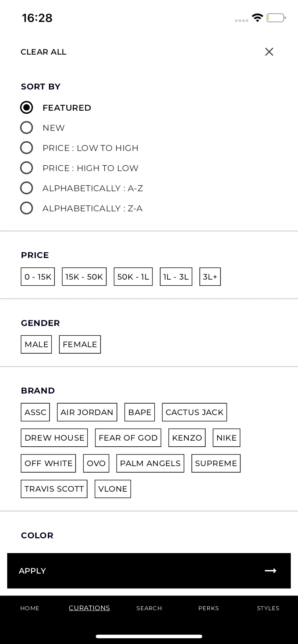Viewport: 298px width, 644px height.
Task: Click the arrow icon on Apply bar
Action: pyautogui.click(x=271, y=571)
